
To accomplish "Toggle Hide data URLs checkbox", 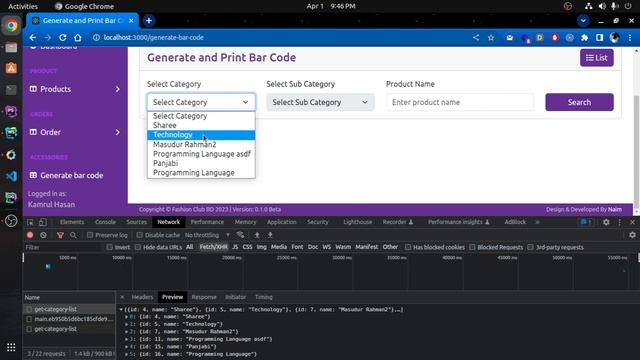I will 138,247.
